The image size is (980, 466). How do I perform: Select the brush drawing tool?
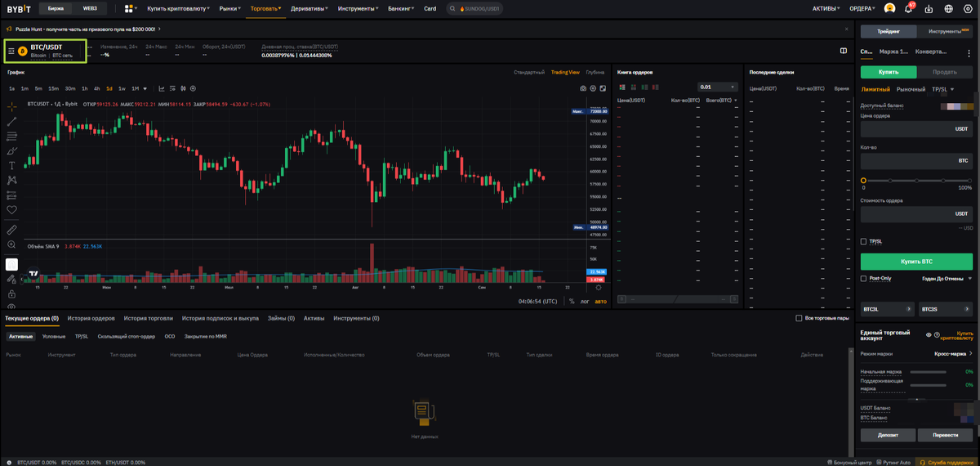11,150
